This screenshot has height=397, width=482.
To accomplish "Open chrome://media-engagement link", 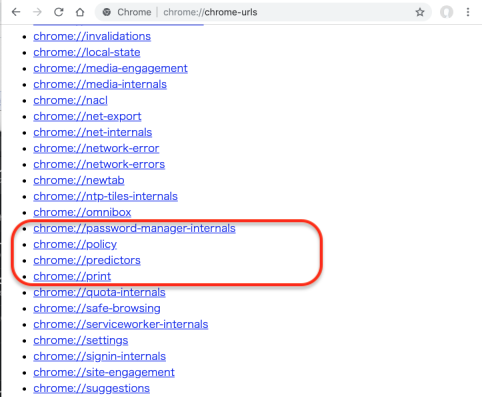I will 110,68.
